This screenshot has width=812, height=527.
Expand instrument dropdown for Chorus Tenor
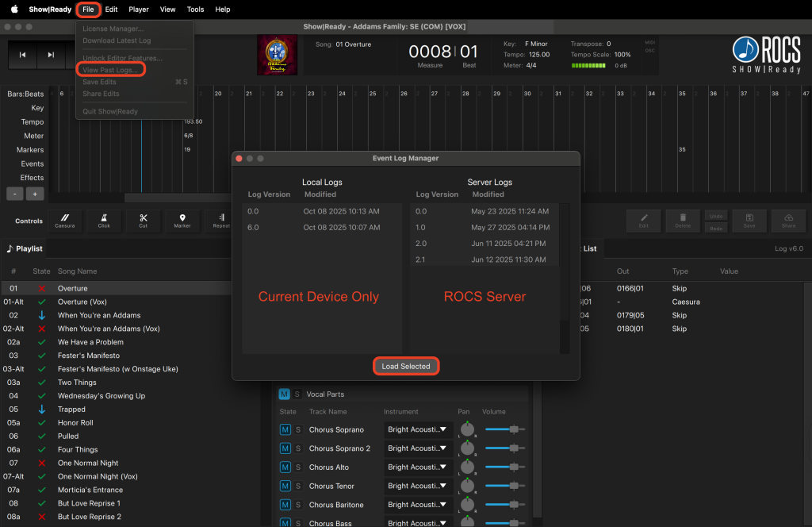(418, 487)
